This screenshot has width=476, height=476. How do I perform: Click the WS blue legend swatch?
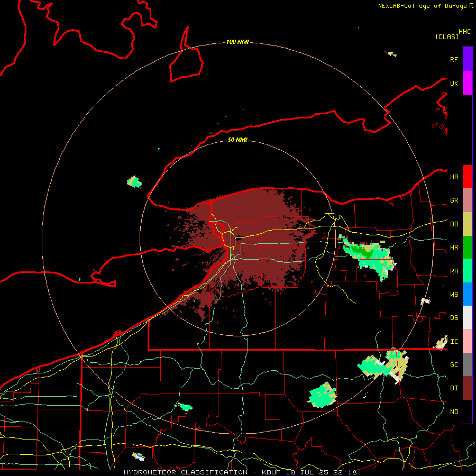(x=467, y=294)
